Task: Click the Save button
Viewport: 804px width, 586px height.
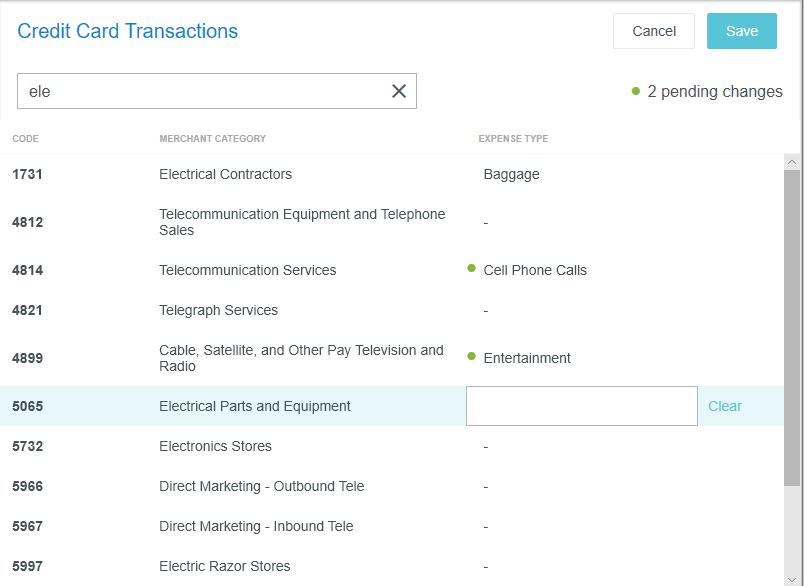Action: 741,31
